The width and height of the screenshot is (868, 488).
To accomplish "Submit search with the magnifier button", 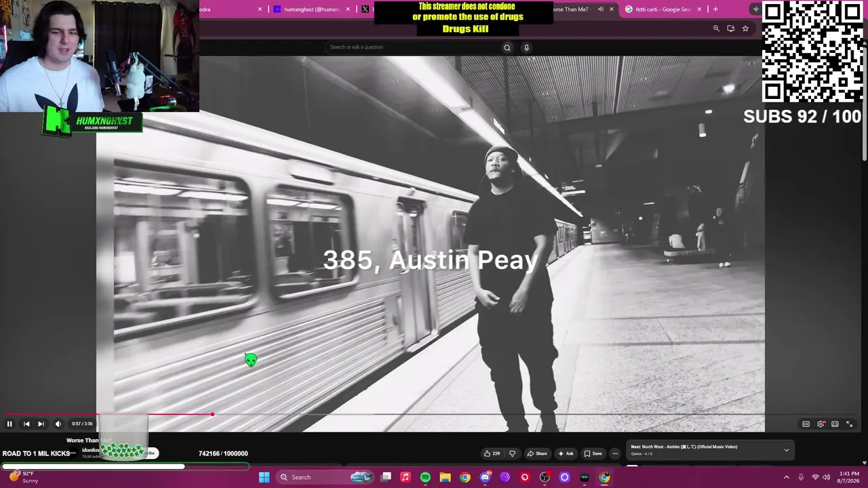I will 507,47.
